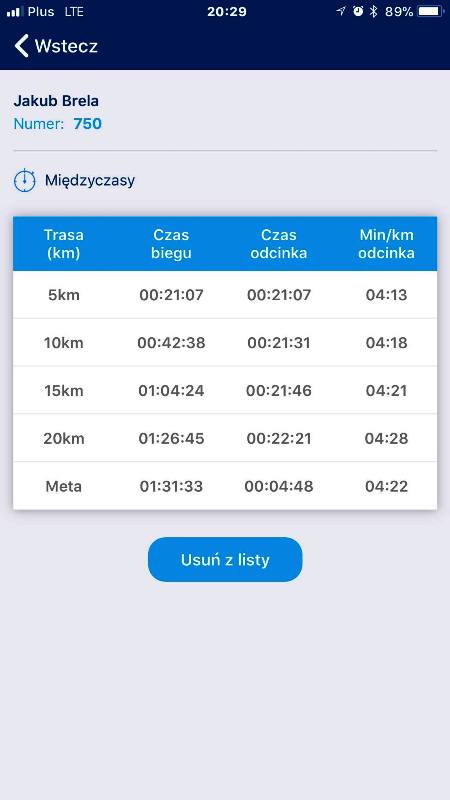Viewport: 450px width, 800px height.
Task: Select the Czas biegu column header
Action: (171, 244)
